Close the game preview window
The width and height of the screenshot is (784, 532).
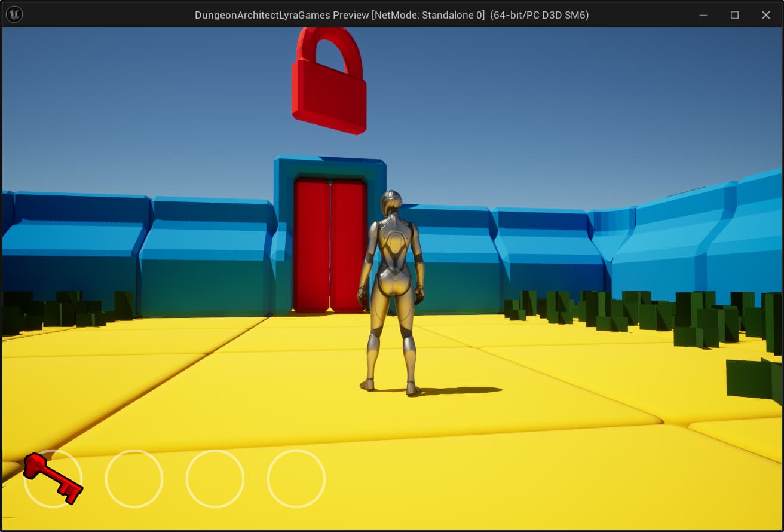[765, 15]
